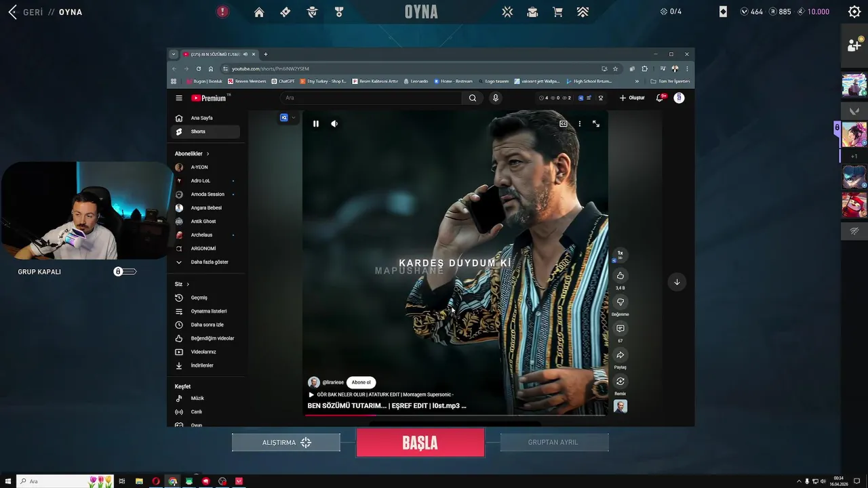
Task: Open the Tüm Yer İşaretleri folder
Action: pos(670,81)
